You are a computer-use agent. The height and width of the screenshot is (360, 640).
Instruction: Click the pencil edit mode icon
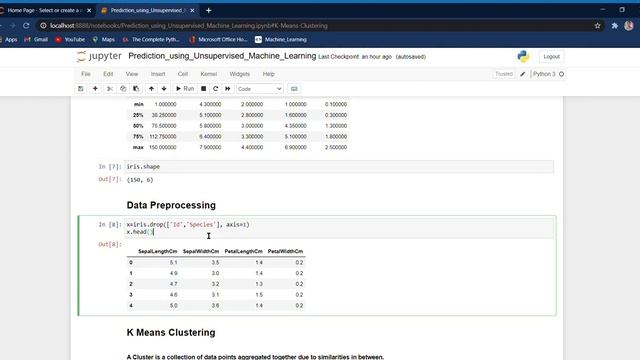[523, 74]
